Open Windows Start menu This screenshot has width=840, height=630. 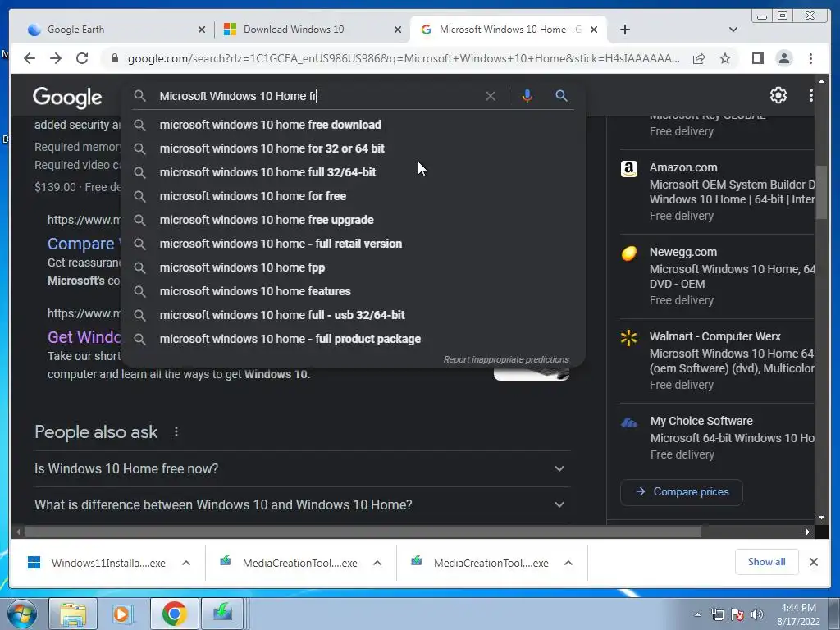coord(21,614)
